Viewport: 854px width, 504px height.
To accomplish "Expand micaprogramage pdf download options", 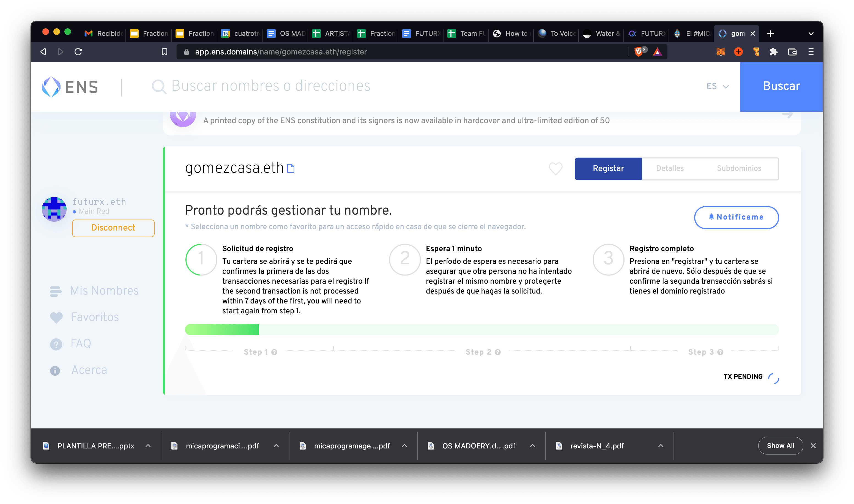I will pyautogui.click(x=404, y=446).
